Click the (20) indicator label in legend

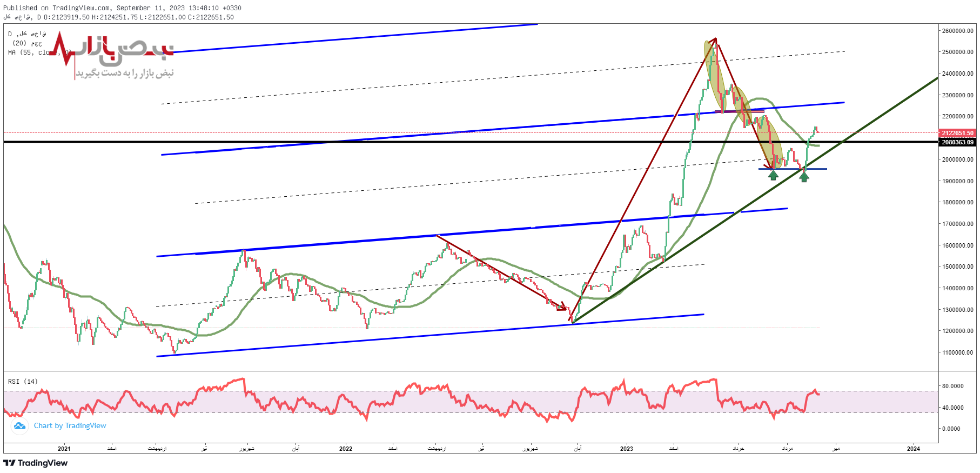point(27,43)
